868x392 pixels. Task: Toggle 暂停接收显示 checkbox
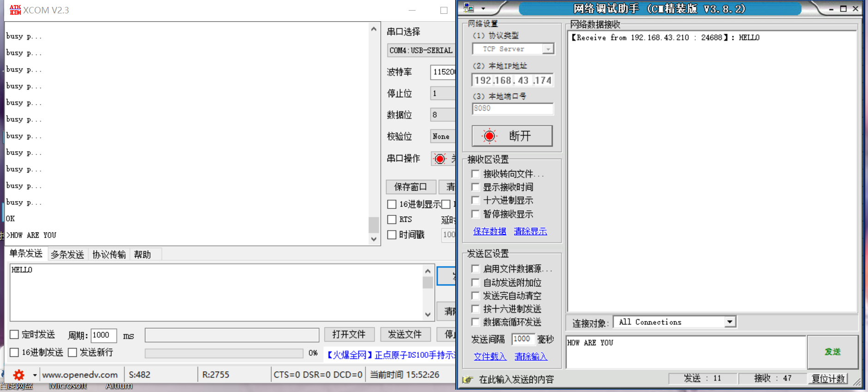click(475, 214)
